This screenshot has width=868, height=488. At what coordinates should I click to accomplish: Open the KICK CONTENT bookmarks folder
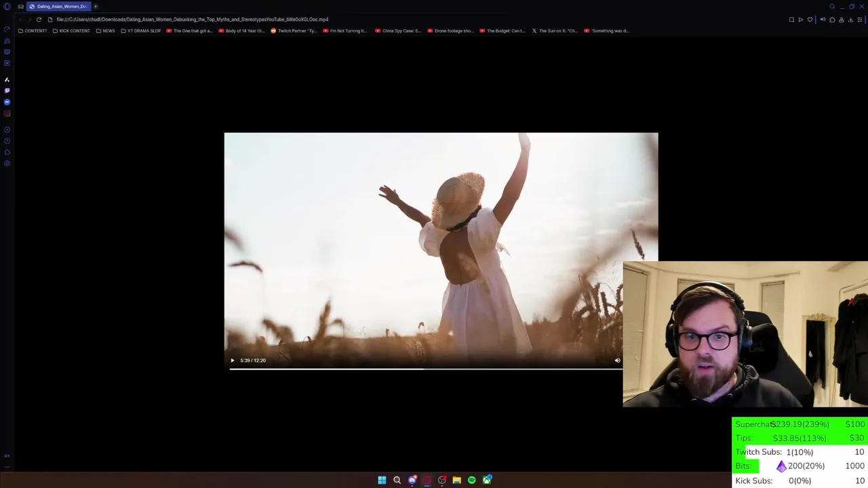[x=71, y=30]
